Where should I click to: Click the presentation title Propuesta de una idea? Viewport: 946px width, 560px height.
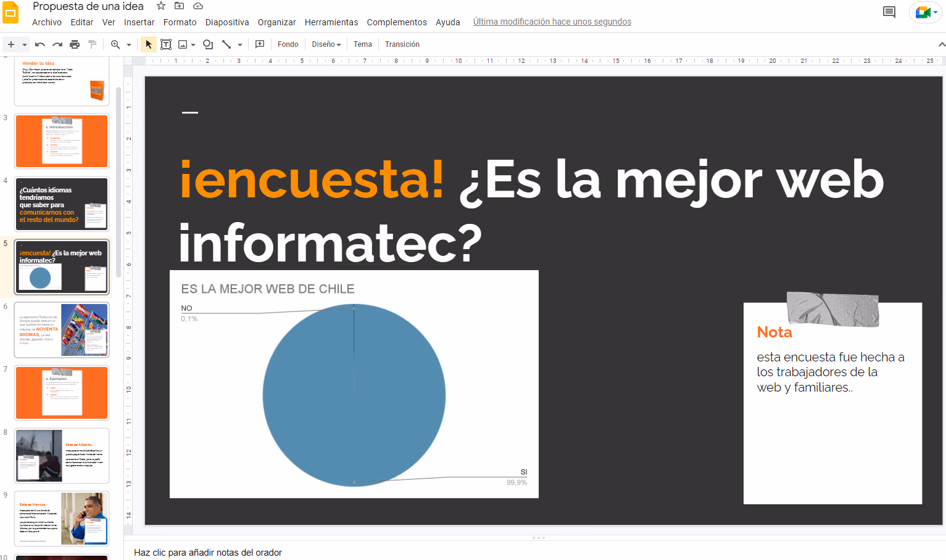pyautogui.click(x=88, y=6)
